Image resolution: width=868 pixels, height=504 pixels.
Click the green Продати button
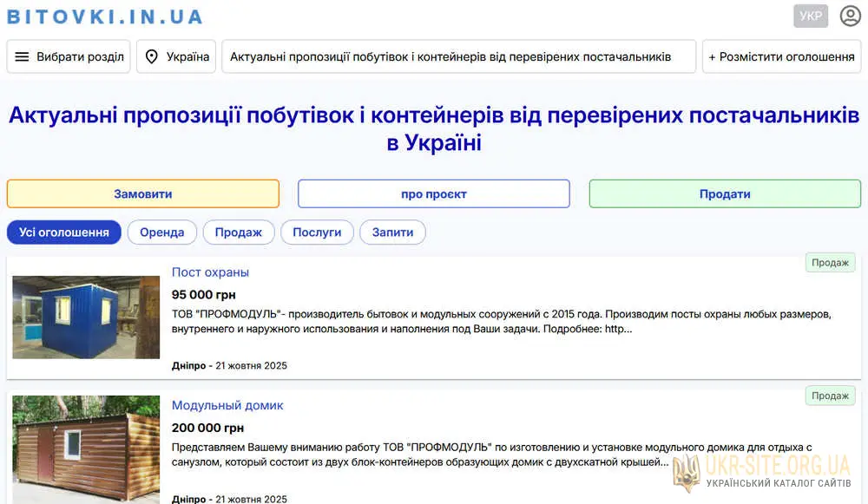pyautogui.click(x=725, y=193)
